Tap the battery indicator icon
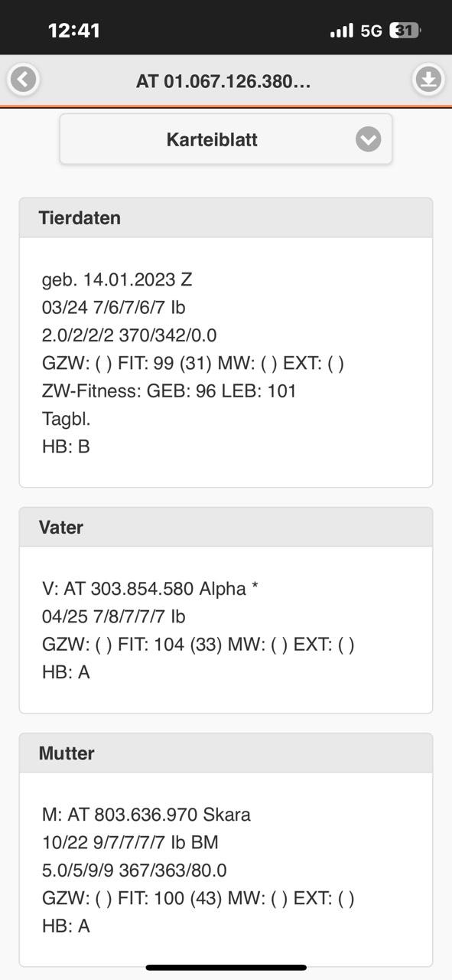The width and height of the screenshot is (452, 980). [x=405, y=31]
